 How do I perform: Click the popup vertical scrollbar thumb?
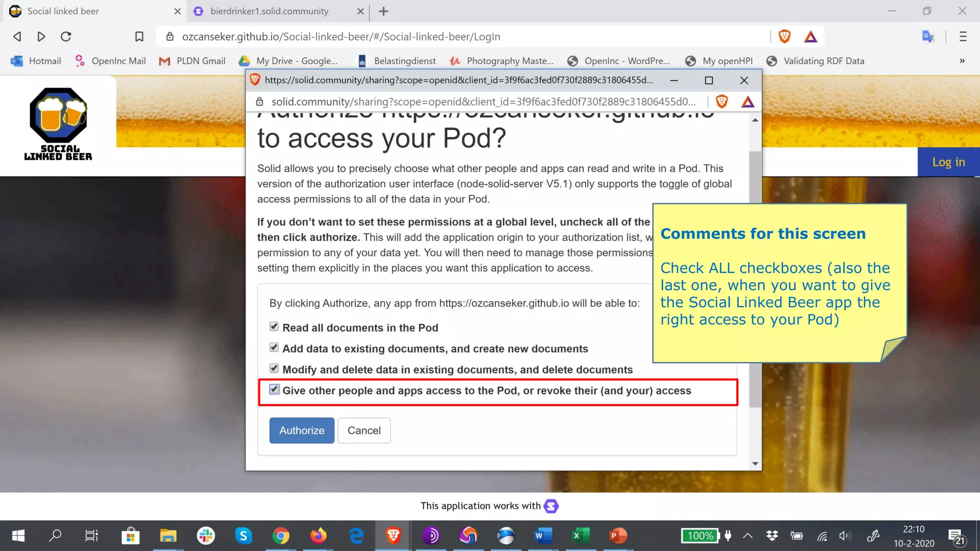click(755, 280)
